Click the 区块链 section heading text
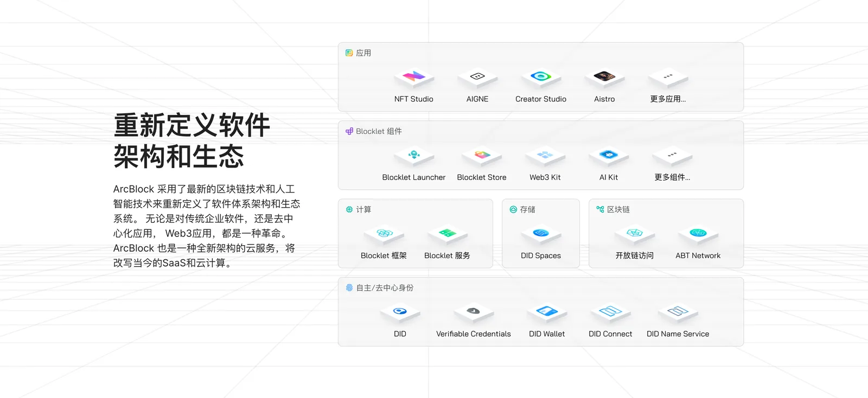The image size is (868, 398). point(618,209)
